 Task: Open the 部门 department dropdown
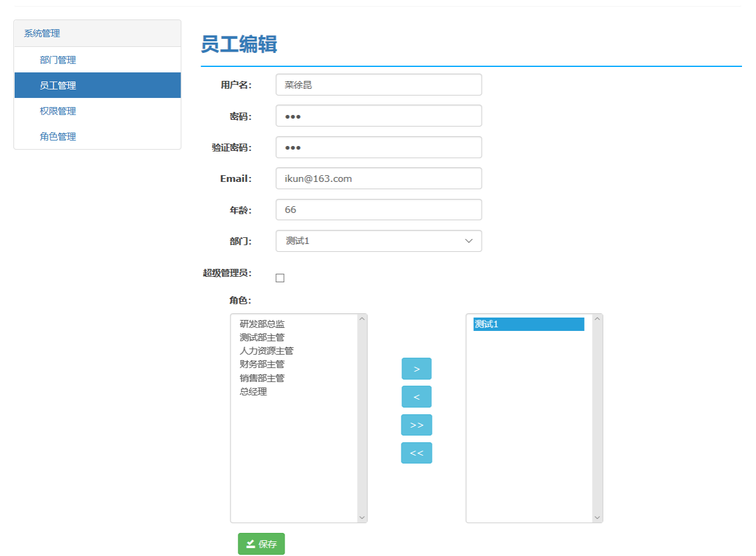pos(378,241)
